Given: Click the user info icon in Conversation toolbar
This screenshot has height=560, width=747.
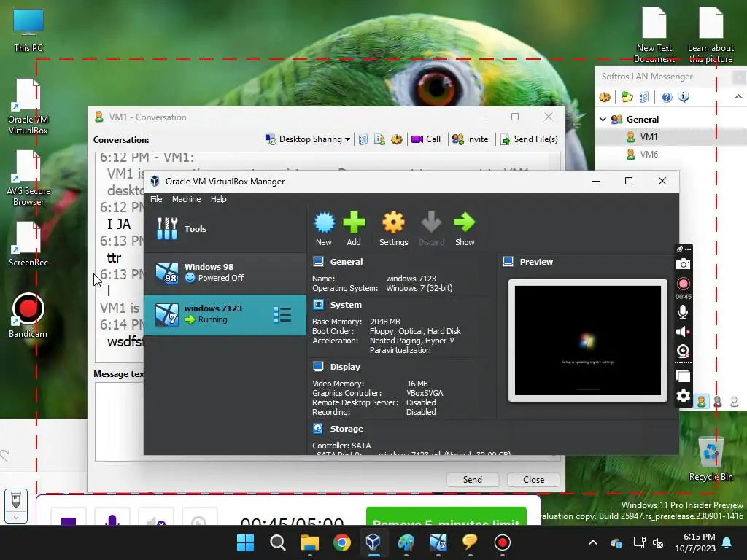Looking at the screenshot, I should tap(379, 139).
